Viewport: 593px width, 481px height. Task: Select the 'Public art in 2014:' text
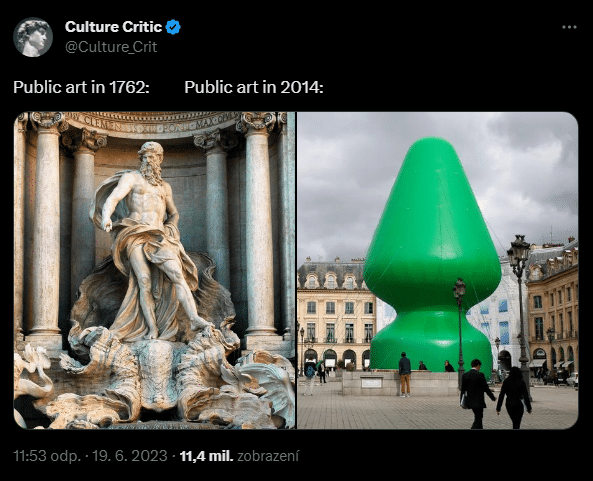click(x=254, y=87)
